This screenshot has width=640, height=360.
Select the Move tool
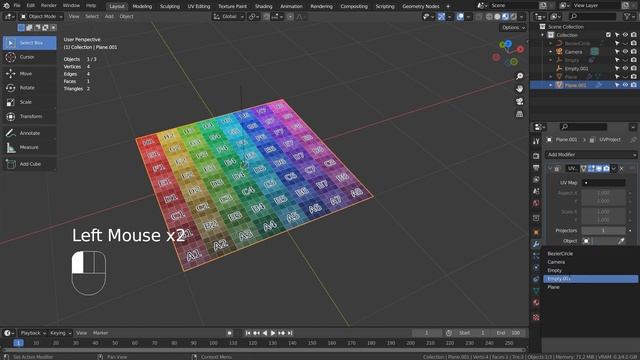tap(29, 73)
